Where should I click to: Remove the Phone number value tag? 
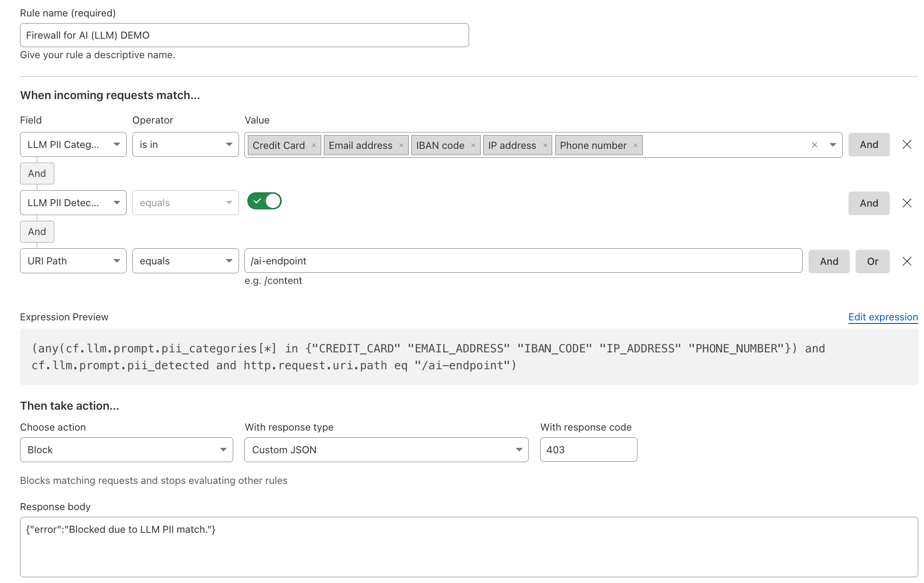click(x=636, y=145)
